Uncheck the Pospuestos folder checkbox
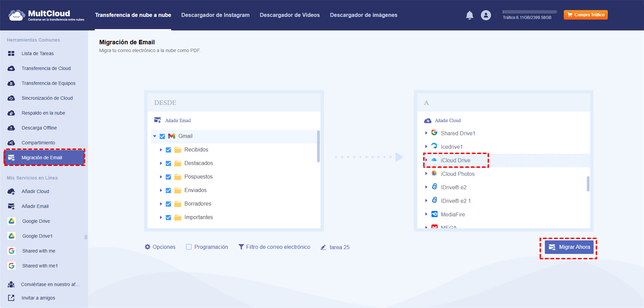 (168, 177)
